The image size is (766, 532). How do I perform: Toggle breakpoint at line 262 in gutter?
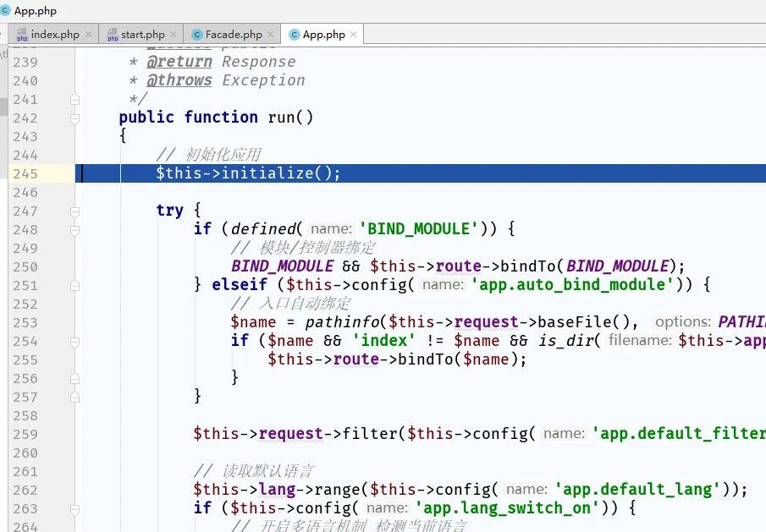tap(58, 490)
